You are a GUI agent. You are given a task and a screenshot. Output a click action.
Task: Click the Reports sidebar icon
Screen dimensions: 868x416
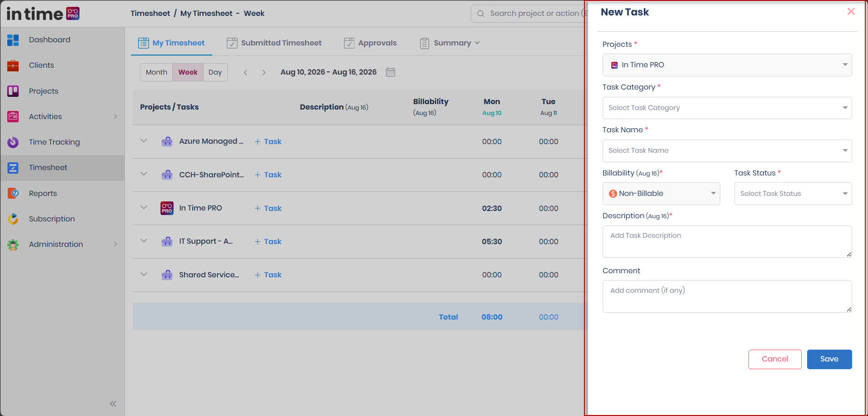(13, 193)
